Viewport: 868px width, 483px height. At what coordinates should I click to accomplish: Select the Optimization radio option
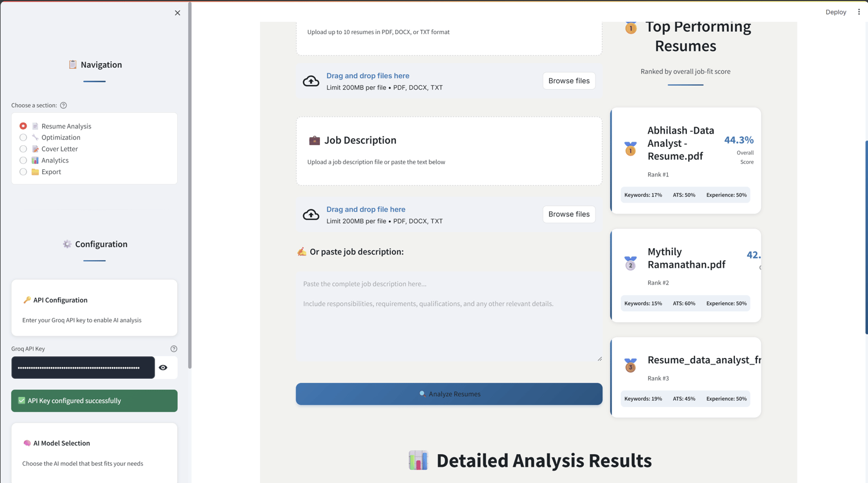(23, 138)
